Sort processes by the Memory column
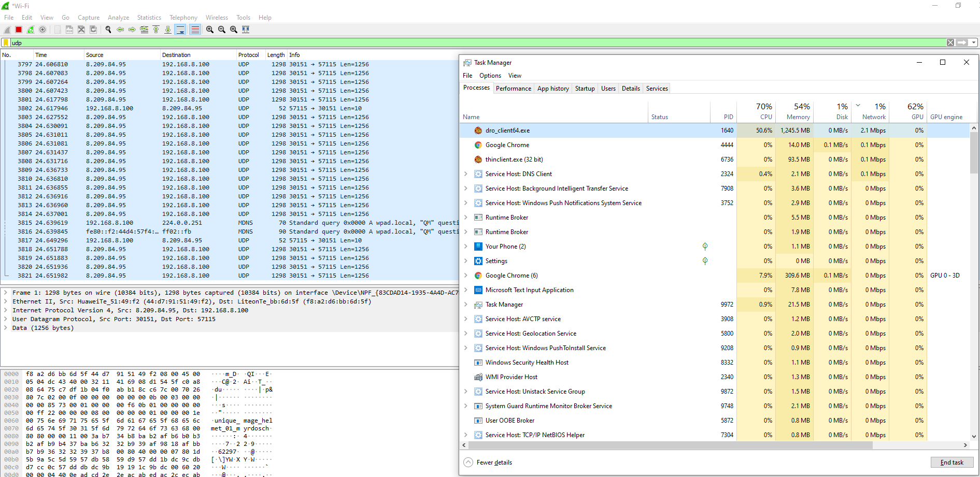This screenshot has width=980, height=477. (794, 111)
